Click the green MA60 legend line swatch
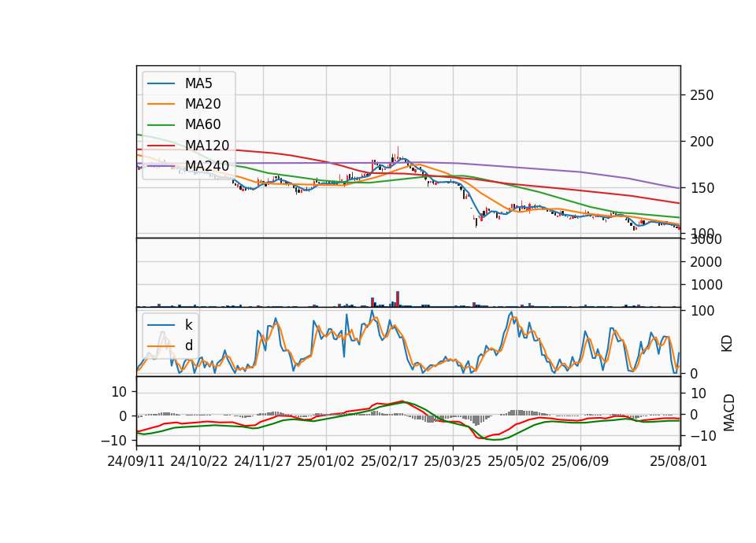Screen dimensions: 756x543 (x=161, y=125)
